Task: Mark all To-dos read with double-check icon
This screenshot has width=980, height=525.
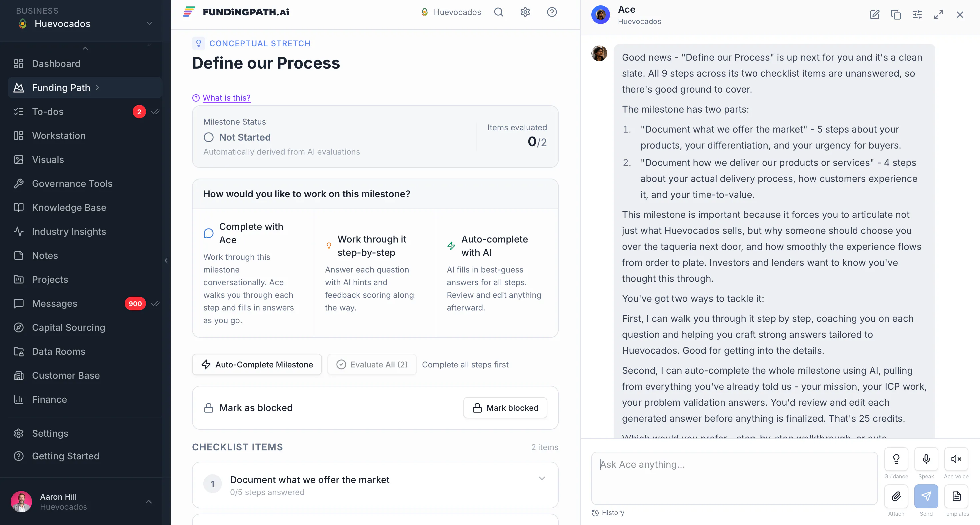Action: pos(155,112)
